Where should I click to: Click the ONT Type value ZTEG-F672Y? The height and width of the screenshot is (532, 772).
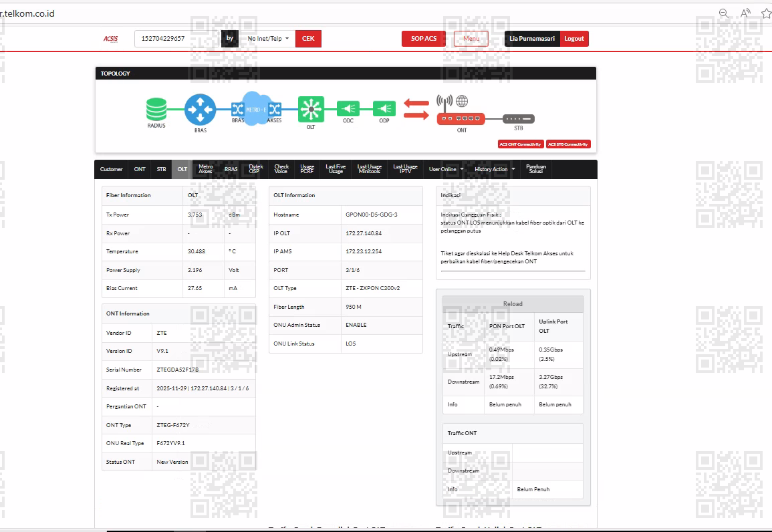pyautogui.click(x=173, y=425)
